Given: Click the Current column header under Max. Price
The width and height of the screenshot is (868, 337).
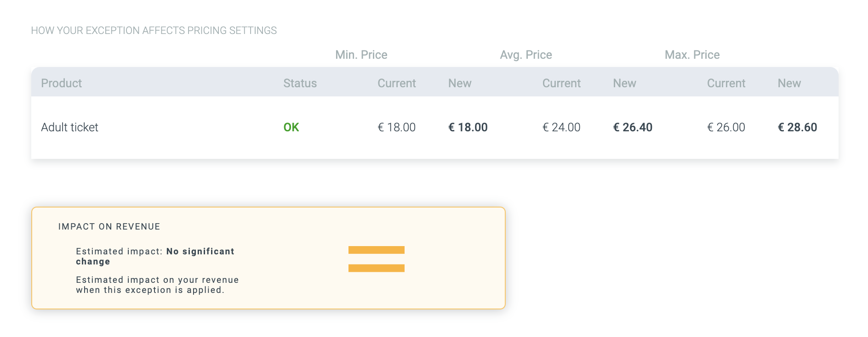Looking at the screenshot, I should point(726,83).
